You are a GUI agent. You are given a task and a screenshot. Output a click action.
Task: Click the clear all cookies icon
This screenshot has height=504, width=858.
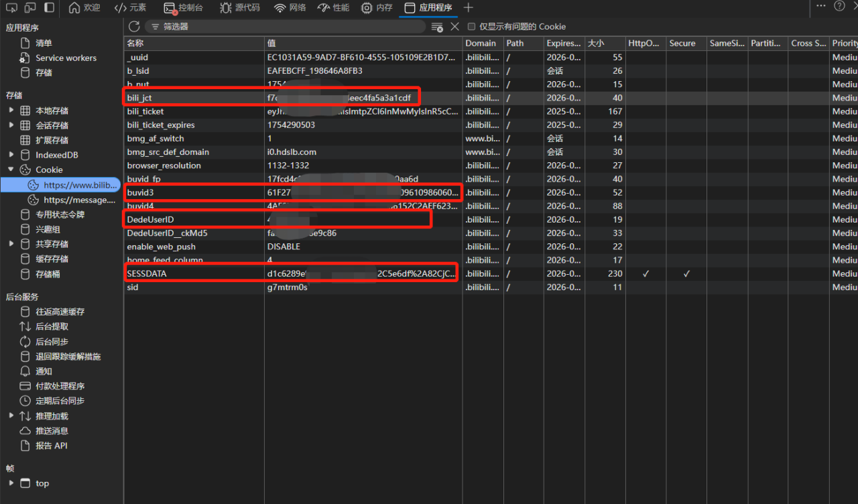coord(437,27)
